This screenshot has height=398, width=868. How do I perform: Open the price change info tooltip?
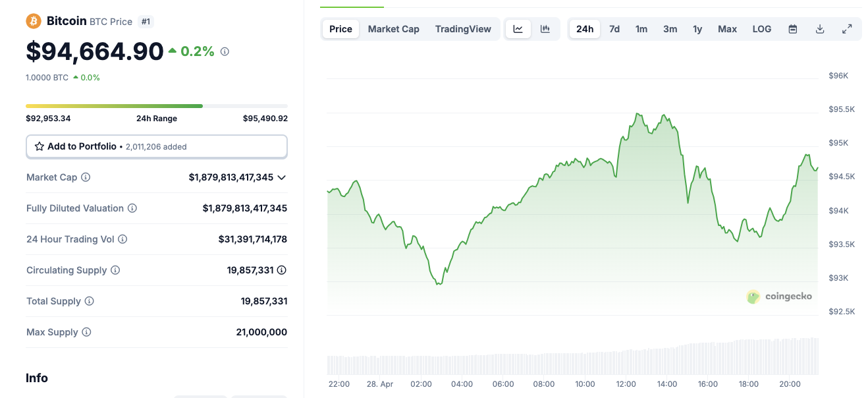point(224,51)
